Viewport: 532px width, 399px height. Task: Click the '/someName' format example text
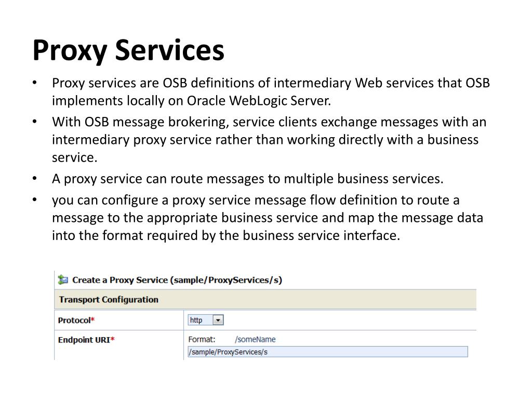point(255,340)
